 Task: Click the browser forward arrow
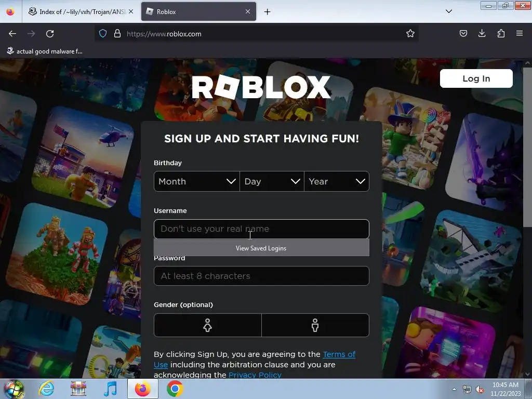pos(31,34)
